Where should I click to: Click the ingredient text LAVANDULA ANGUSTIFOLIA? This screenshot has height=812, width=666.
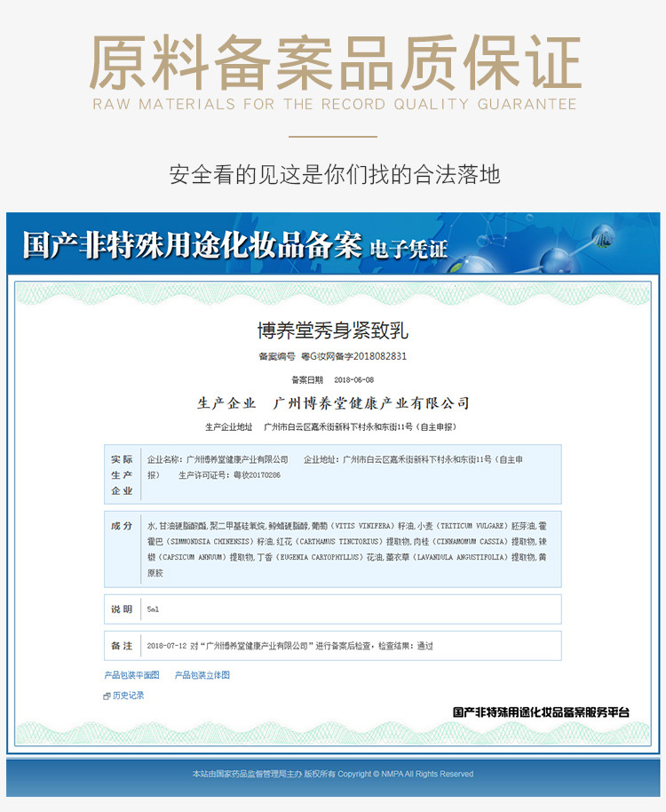coord(462,557)
